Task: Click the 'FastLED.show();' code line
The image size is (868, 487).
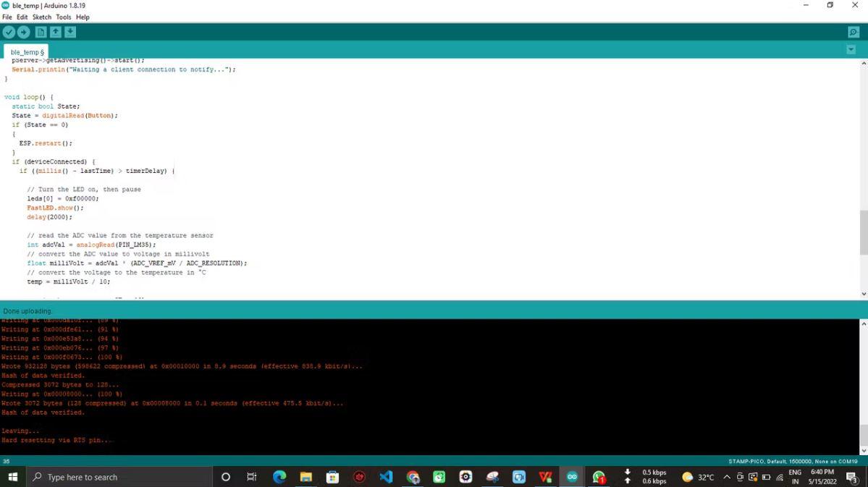Action: (55, 208)
